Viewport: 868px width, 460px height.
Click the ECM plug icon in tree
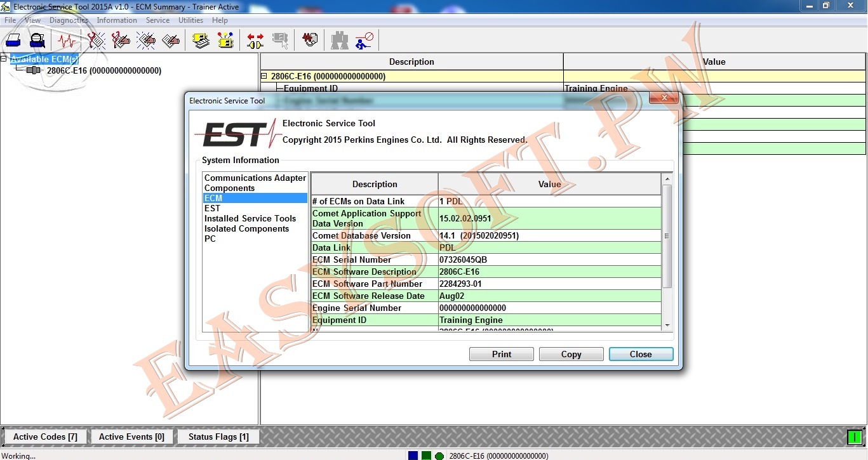click(x=33, y=70)
